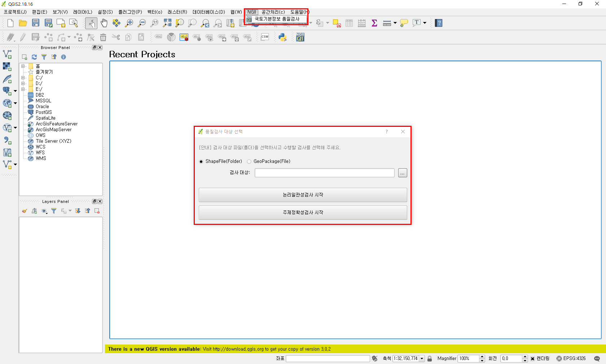Viewport: 606px width, 364px height.
Task: Click the Zoom In magnifier tool
Action: pos(129,23)
